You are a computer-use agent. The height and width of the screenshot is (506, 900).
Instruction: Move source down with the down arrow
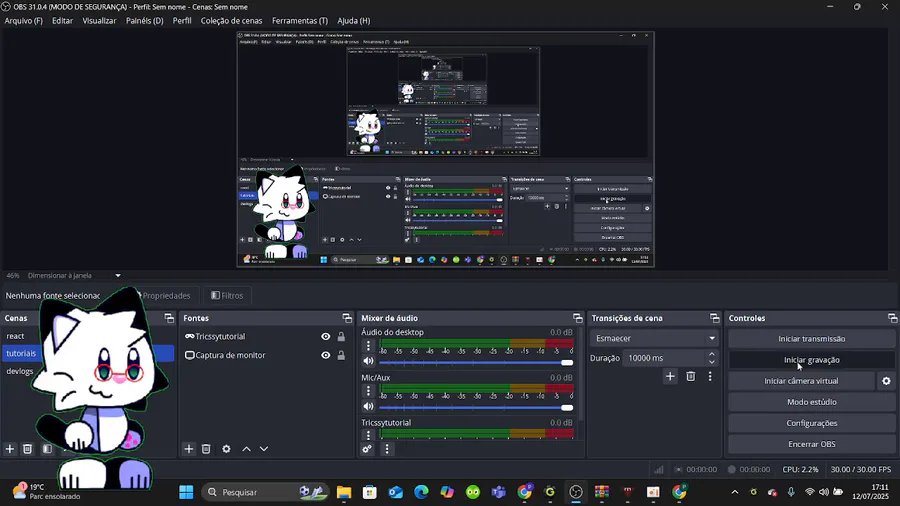(264, 449)
